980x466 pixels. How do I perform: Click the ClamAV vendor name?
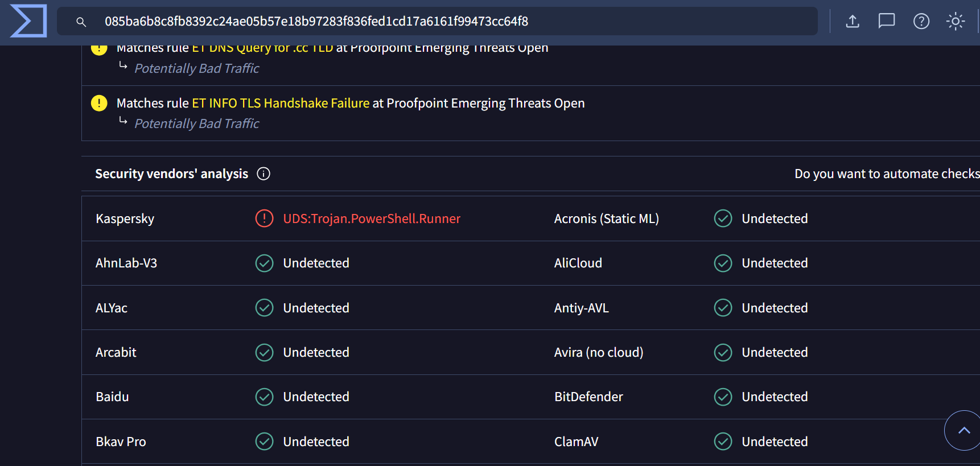click(577, 442)
